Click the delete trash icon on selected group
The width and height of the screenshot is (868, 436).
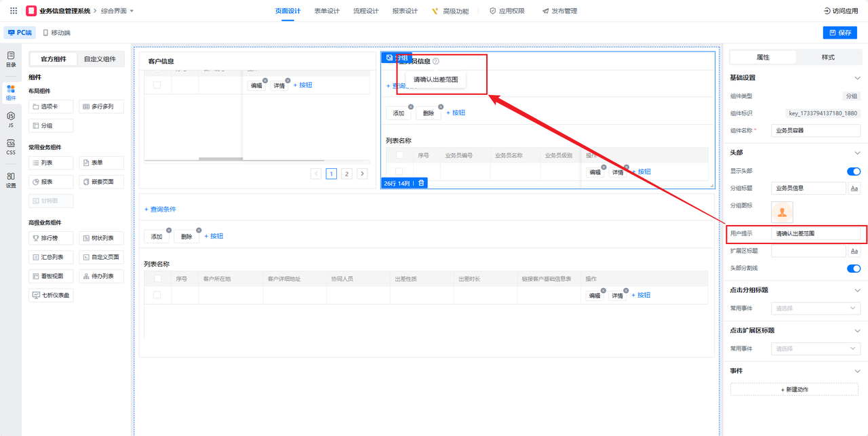[x=421, y=183]
